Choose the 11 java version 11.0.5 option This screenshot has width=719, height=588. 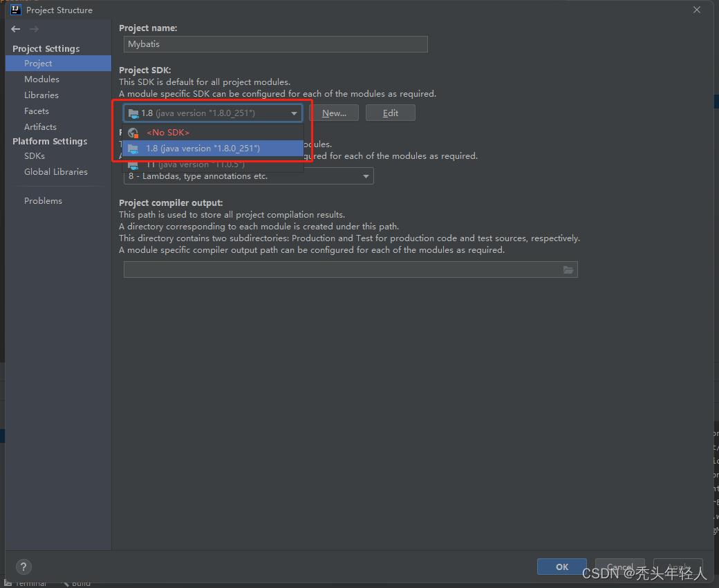(x=213, y=164)
